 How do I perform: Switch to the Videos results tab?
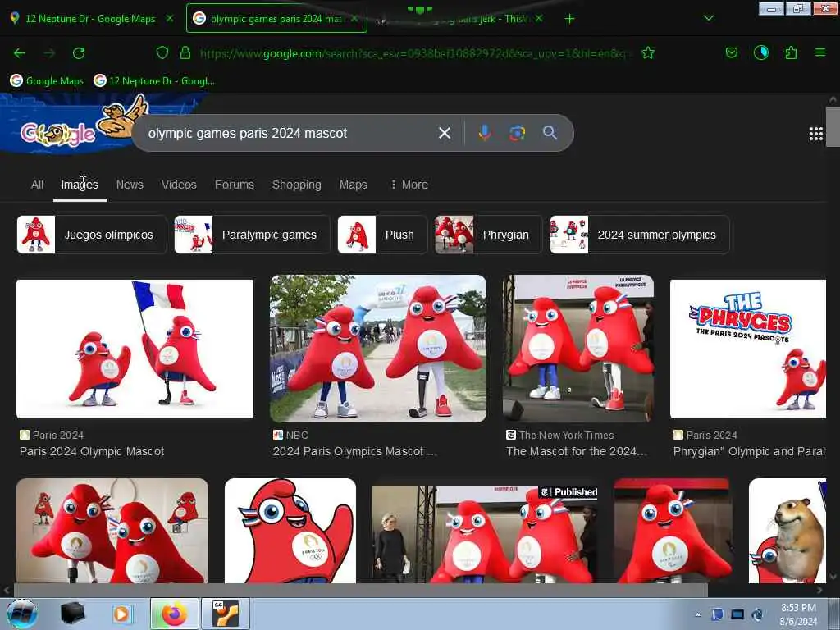pyautogui.click(x=179, y=185)
